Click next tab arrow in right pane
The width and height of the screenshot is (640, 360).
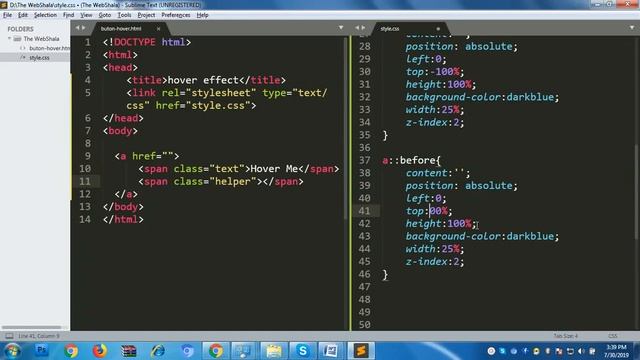click(363, 28)
